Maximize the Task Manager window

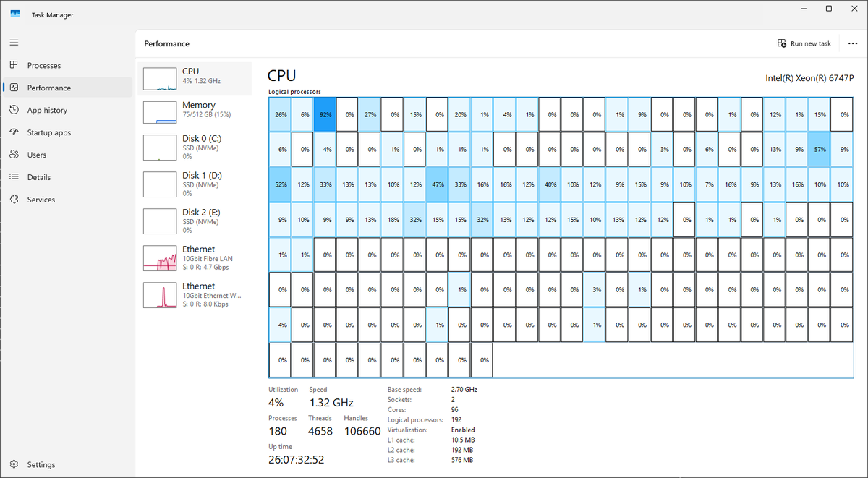[829, 9]
